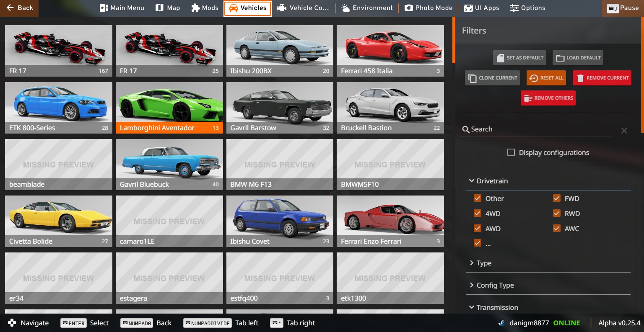Click the Photo Mode camera icon

pyautogui.click(x=408, y=8)
